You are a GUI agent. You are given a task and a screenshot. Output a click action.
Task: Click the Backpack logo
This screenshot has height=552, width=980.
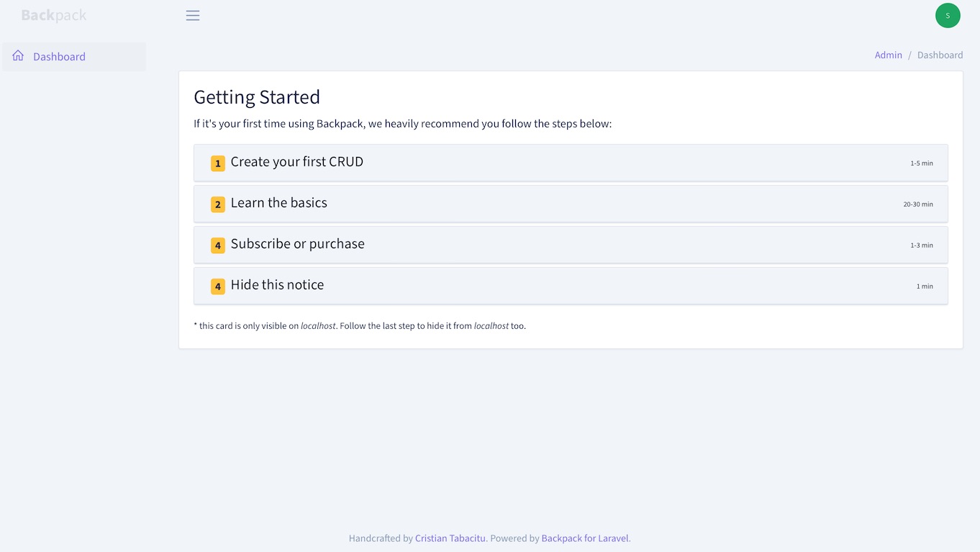point(54,15)
